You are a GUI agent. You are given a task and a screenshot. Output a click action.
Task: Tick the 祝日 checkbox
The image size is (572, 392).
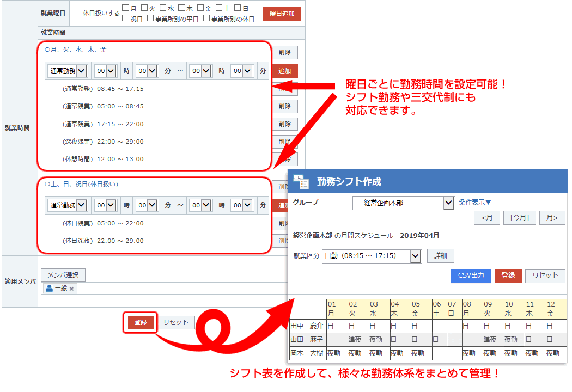(126, 19)
